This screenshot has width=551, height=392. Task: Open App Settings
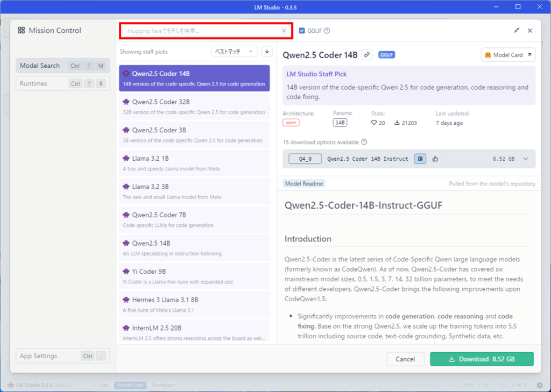(x=63, y=356)
